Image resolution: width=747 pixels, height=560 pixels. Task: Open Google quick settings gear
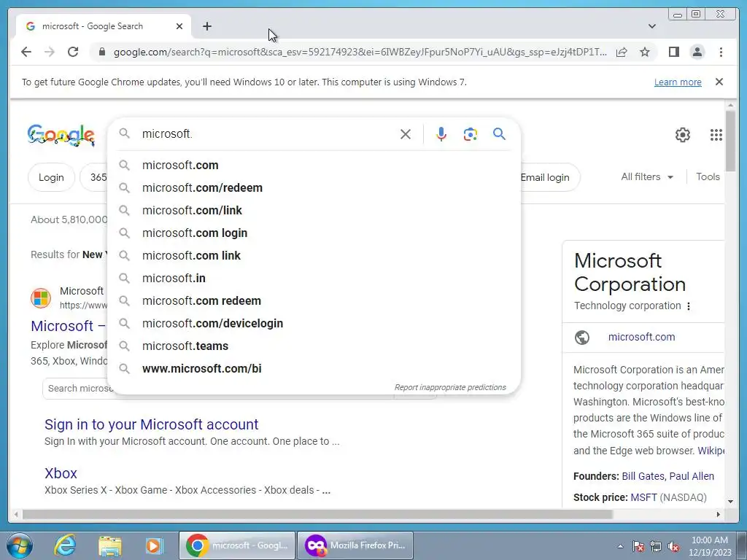pyautogui.click(x=682, y=135)
